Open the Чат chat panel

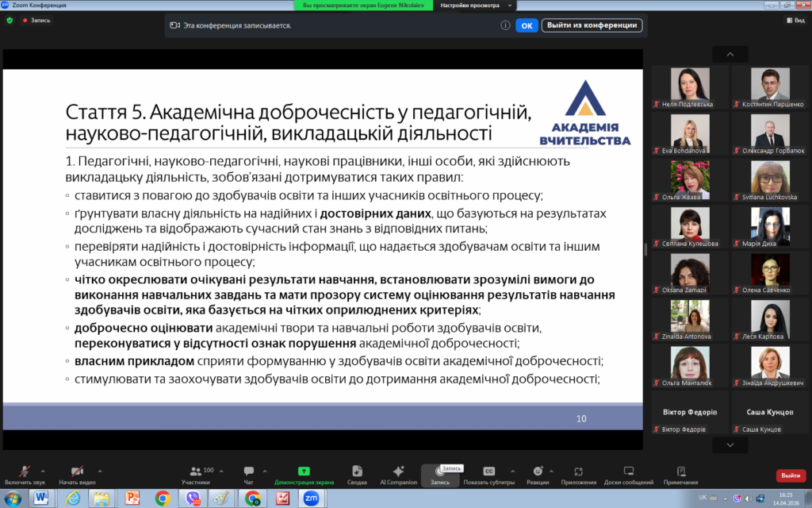click(249, 471)
